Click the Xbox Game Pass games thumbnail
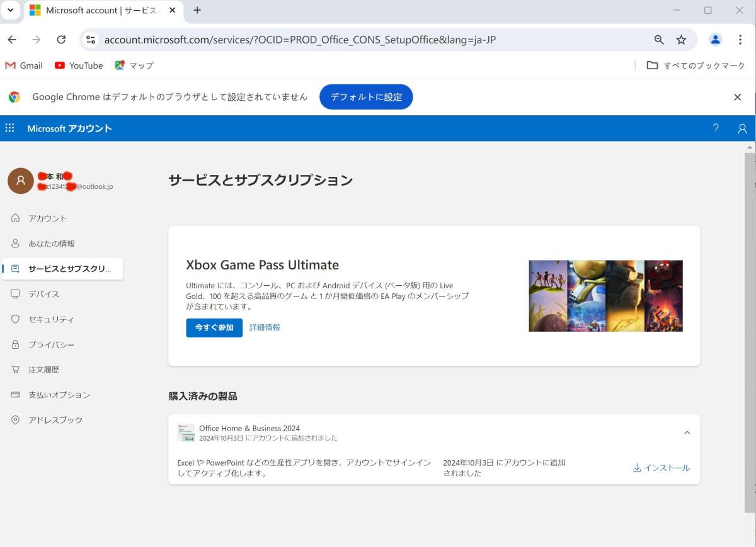This screenshot has height=547, width=756. coord(605,296)
